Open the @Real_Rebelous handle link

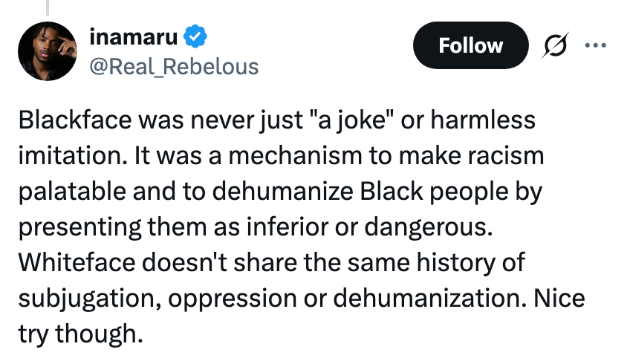174,67
